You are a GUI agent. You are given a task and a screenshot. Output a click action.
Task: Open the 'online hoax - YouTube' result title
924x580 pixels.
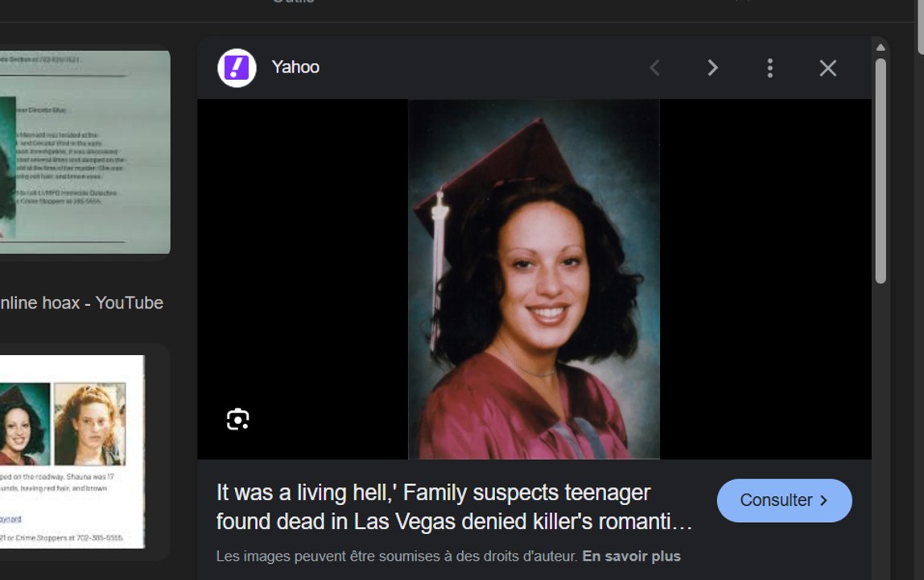coord(81,303)
